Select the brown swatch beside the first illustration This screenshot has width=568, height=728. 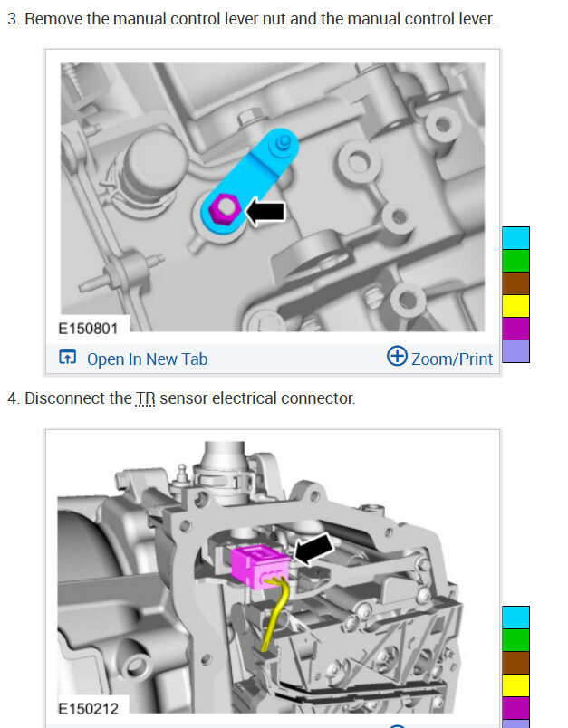(x=515, y=283)
